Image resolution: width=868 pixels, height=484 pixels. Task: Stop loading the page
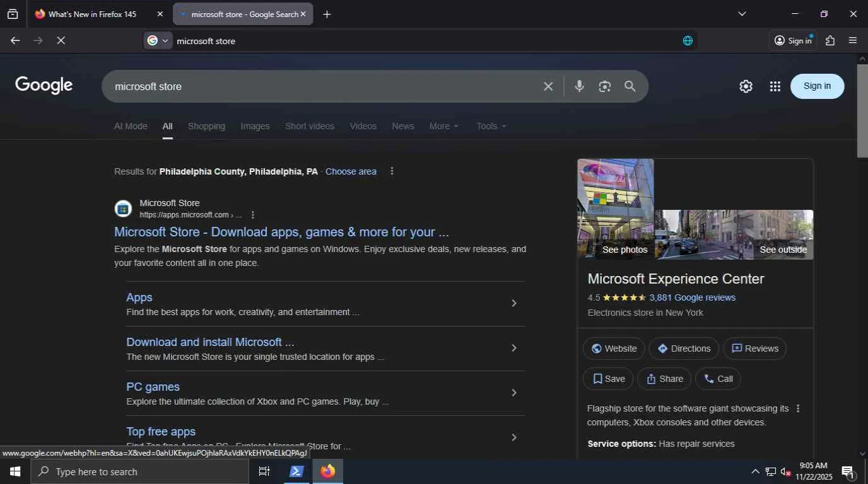click(x=61, y=40)
